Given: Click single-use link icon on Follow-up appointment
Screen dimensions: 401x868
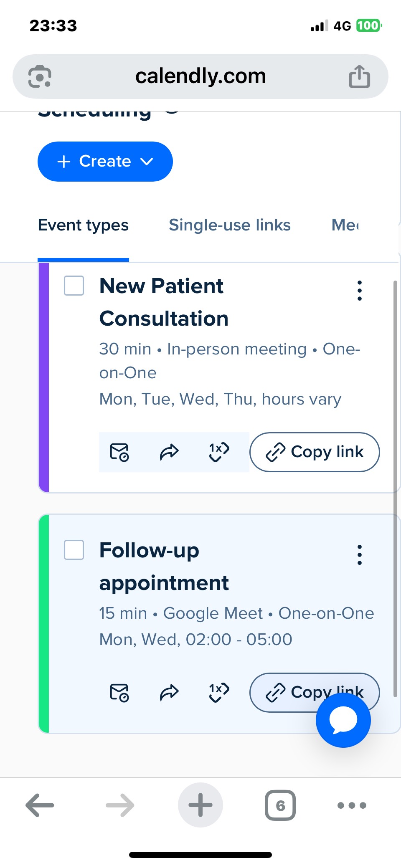Looking at the screenshot, I should (x=219, y=693).
